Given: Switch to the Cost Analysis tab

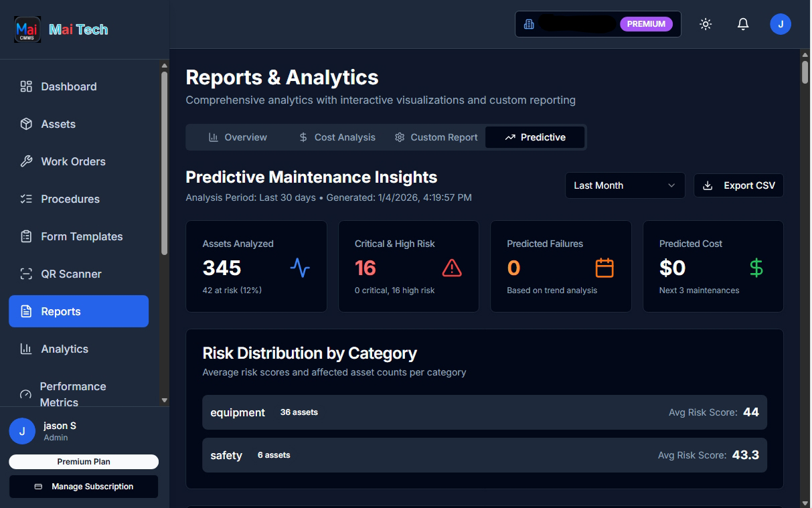Looking at the screenshot, I should point(337,137).
